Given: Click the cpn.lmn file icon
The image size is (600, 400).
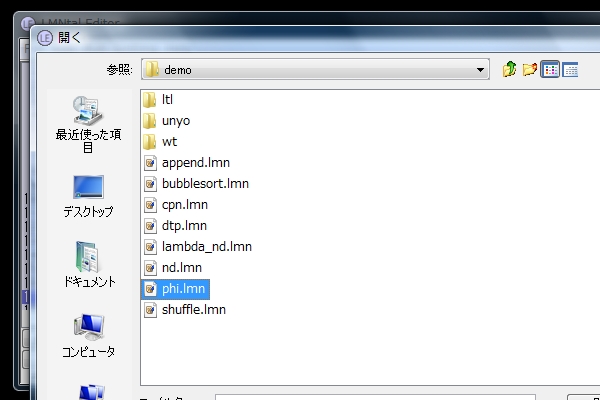Looking at the screenshot, I should [151, 205].
